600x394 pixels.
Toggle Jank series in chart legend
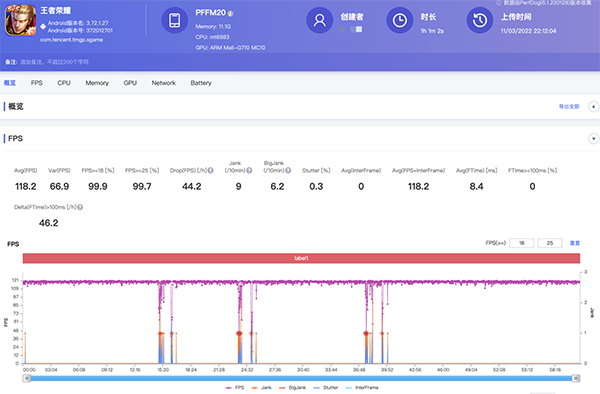click(x=261, y=387)
